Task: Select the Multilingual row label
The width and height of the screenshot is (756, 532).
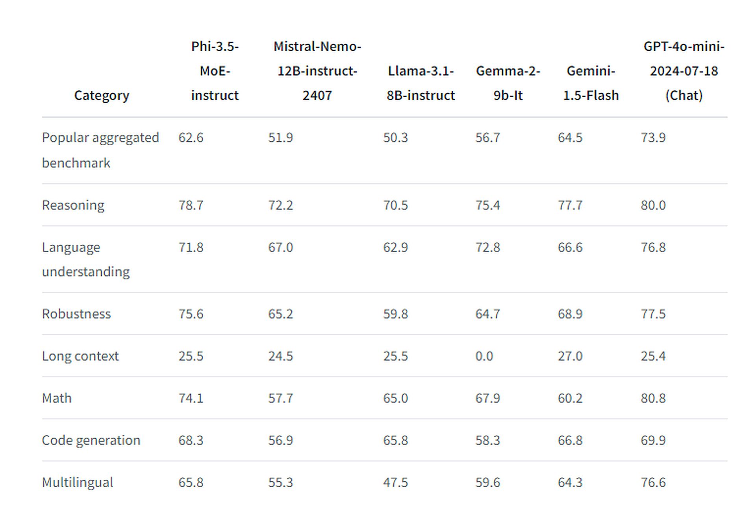Action: pyautogui.click(x=78, y=482)
